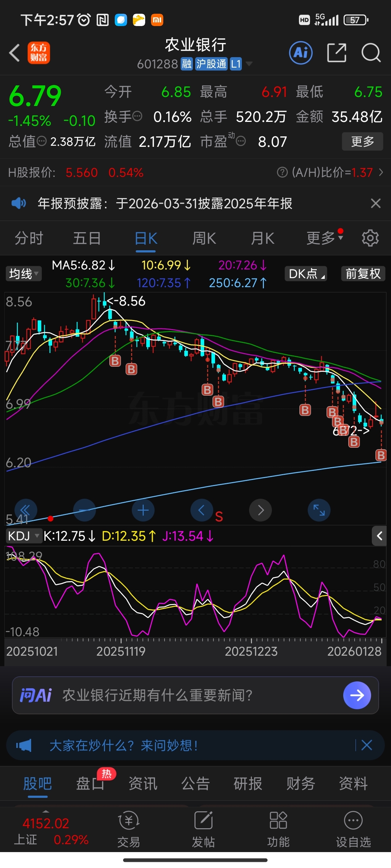Tap the H股报价 5.560 row
This screenshot has width=391, height=868.
coord(76,172)
